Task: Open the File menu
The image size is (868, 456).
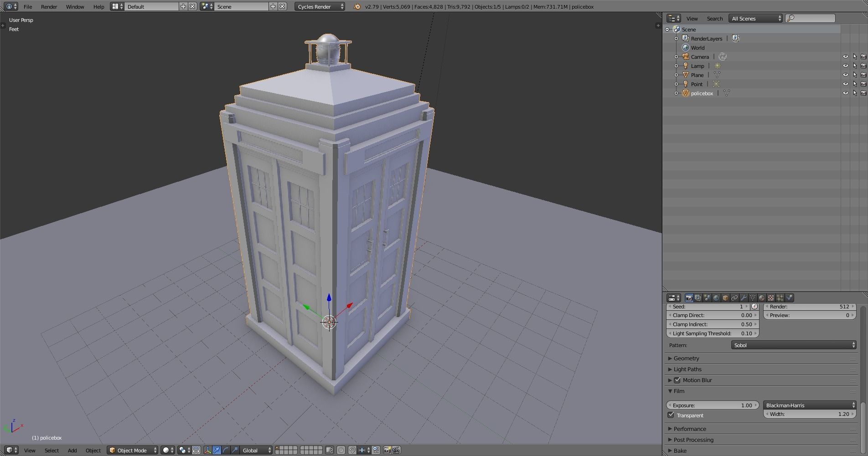Action: pyautogui.click(x=28, y=6)
